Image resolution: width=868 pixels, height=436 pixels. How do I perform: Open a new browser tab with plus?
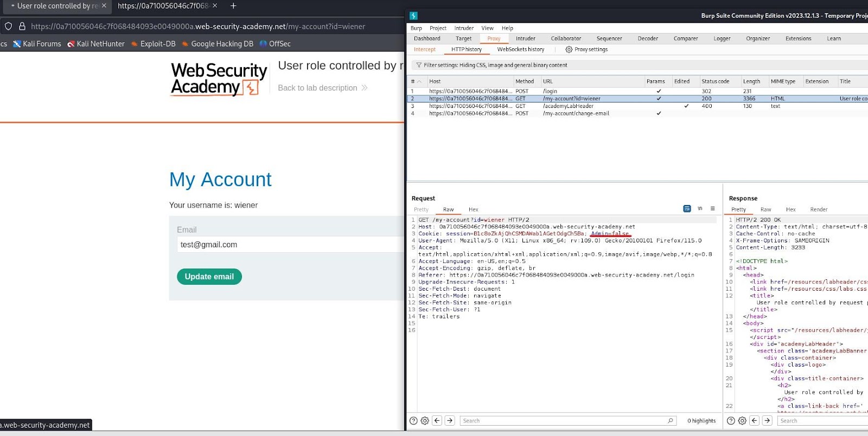233,6
